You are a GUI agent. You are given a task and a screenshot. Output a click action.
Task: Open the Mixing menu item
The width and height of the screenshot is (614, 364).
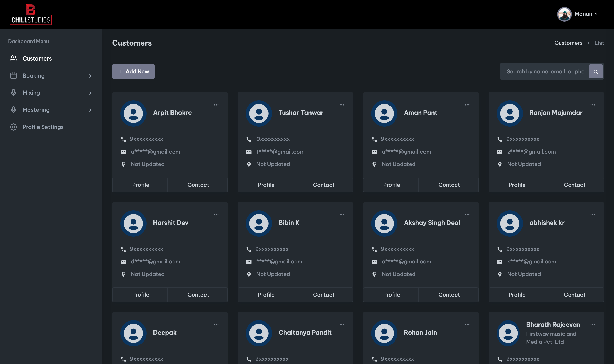coord(51,93)
